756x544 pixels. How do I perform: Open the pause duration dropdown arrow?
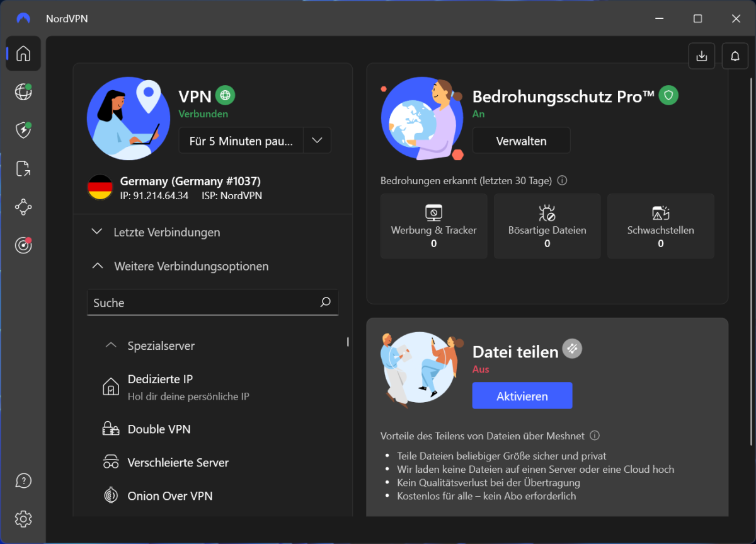point(317,141)
